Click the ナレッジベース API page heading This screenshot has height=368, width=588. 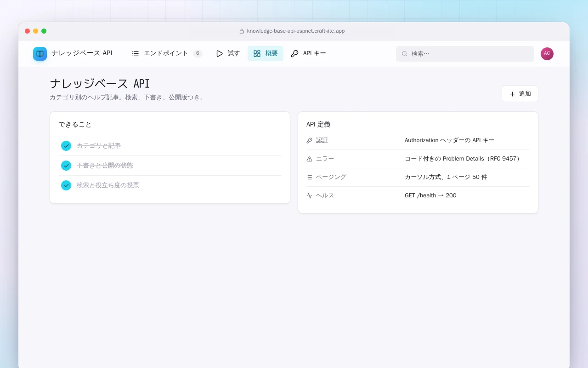tap(100, 84)
